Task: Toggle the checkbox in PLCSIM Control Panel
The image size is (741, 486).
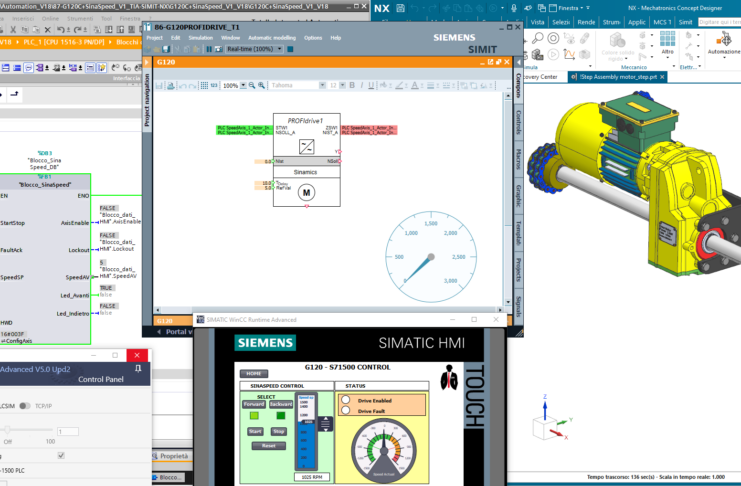Action: click(x=60, y=455)
